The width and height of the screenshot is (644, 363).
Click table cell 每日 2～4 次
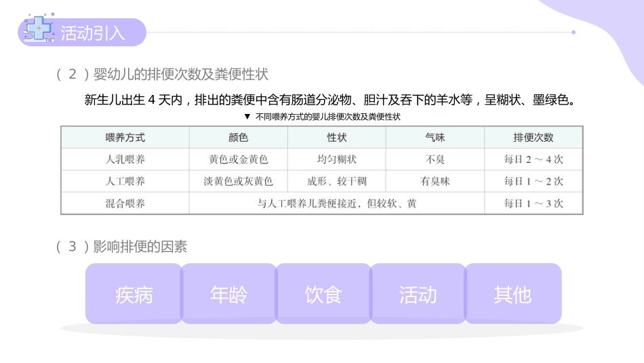[x=534, y=159]
